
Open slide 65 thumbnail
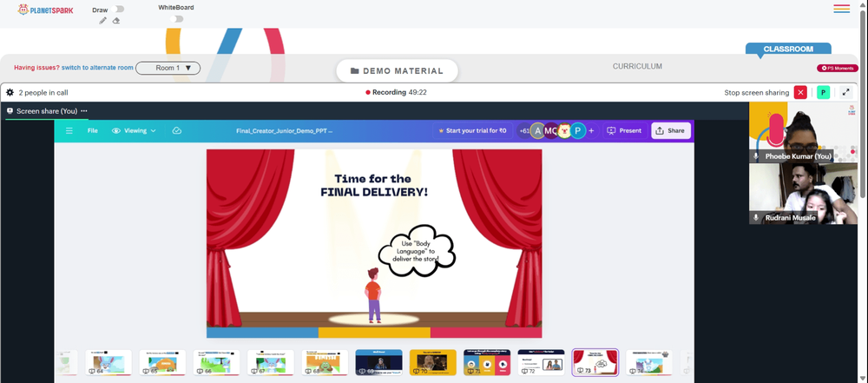coord(163,362)
